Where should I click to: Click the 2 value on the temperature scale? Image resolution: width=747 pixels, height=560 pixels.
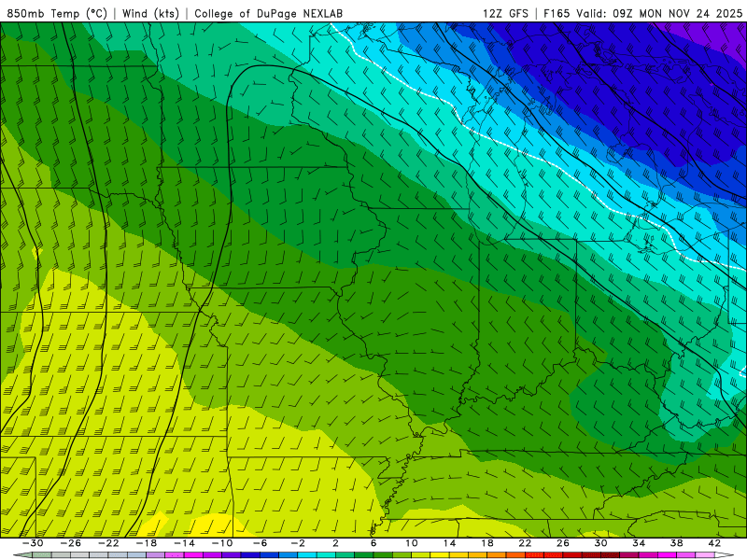tap(335, 543)
